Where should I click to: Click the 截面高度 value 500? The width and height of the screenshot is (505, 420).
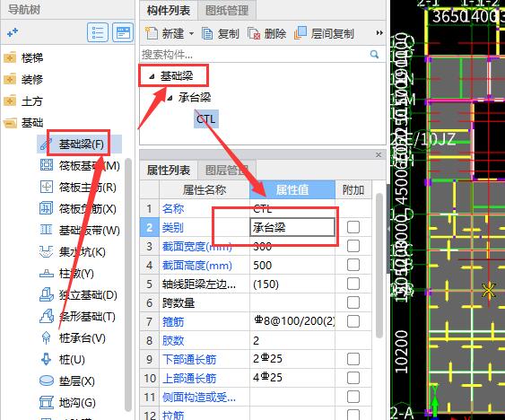(292, 266)
